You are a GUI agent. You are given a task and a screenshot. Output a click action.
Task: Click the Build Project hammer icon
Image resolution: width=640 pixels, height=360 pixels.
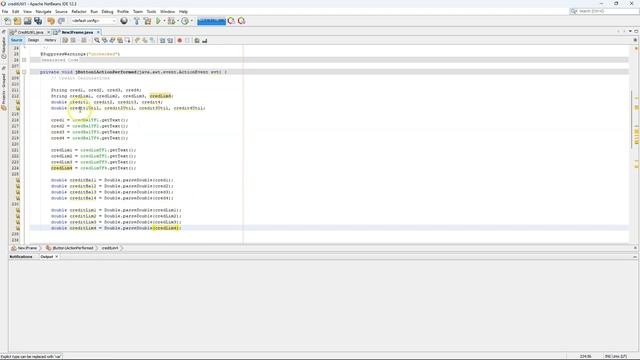[x=137, y=21]
